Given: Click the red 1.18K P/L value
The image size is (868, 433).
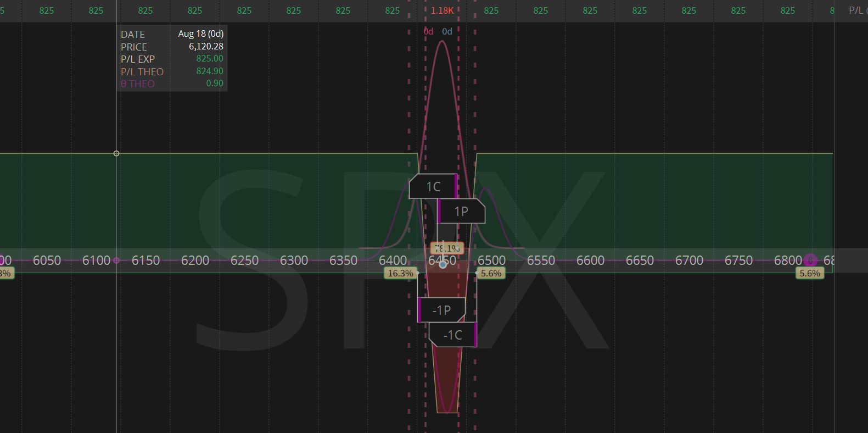Looking at the screenshot, I should pyautogui.click(x=442, y=10).
